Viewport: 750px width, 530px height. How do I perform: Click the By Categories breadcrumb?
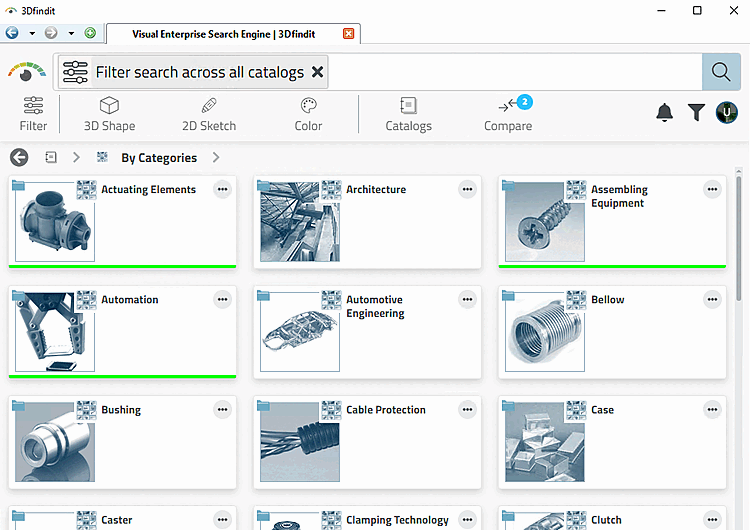[159, 158]
